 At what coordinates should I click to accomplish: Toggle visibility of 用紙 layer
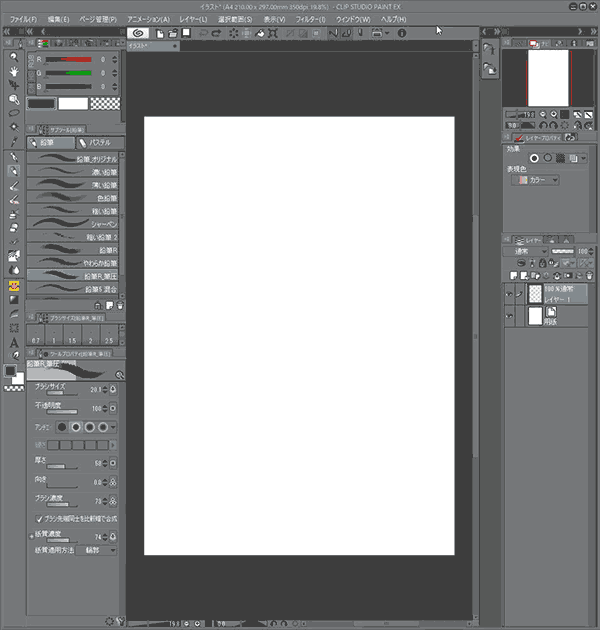(x=509, y=316)
